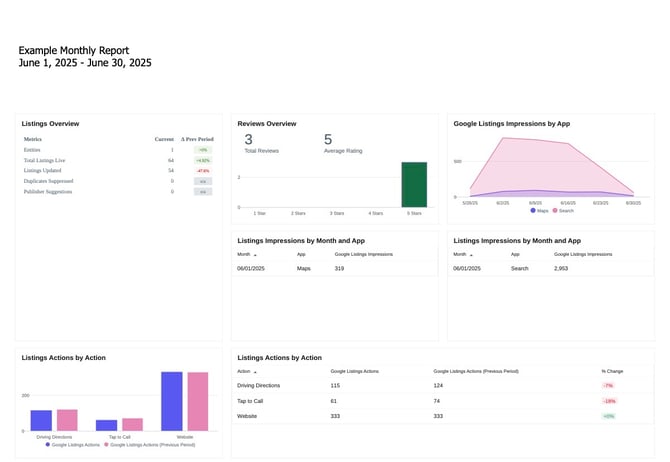Sort by Δ Prev Period column in Listings Overview
670x462 pixels.
(x=198, y=139)
